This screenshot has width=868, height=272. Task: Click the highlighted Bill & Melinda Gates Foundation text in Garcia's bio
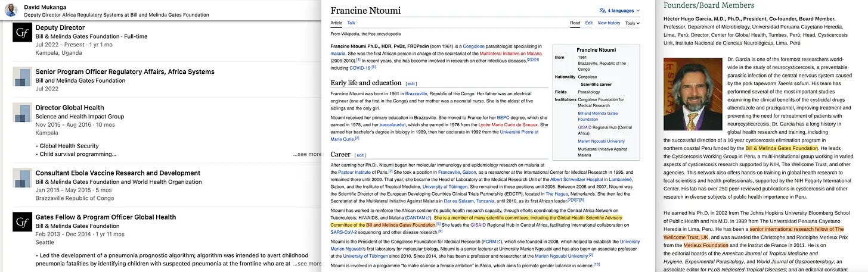(782, 148)
